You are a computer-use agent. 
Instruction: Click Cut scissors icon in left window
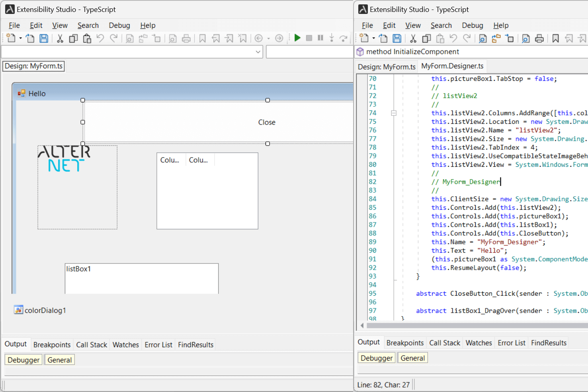coord(60,38)
